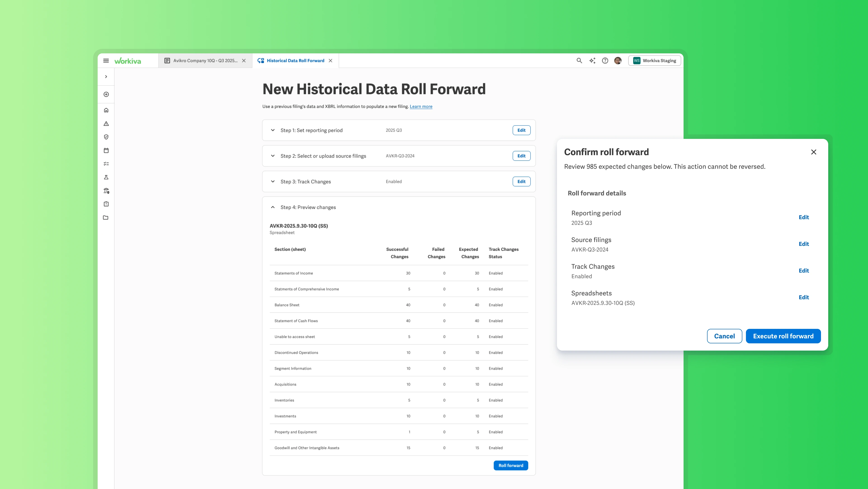The height and width of the screenshot is (489, 868).
Task: Click the Workiva logo
Action: [128, 61]
